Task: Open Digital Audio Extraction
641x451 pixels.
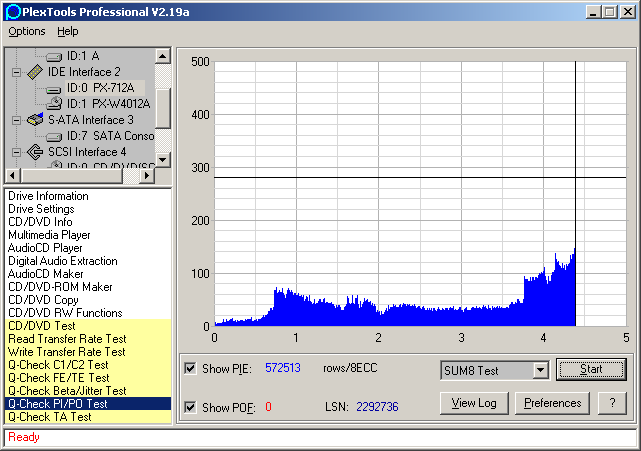Action: (88, 261)
